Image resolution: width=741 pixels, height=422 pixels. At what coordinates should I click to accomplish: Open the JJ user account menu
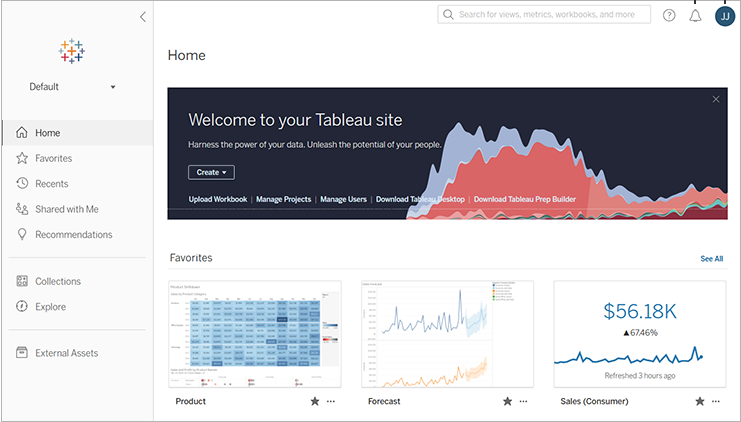[725, 16]
